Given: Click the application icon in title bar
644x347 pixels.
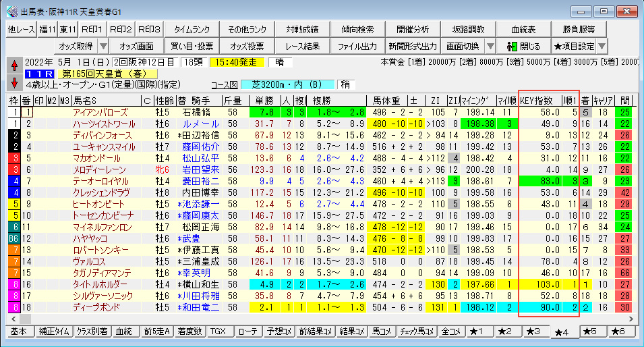Looking at the screenshot, I should click(x=12, y=11).
